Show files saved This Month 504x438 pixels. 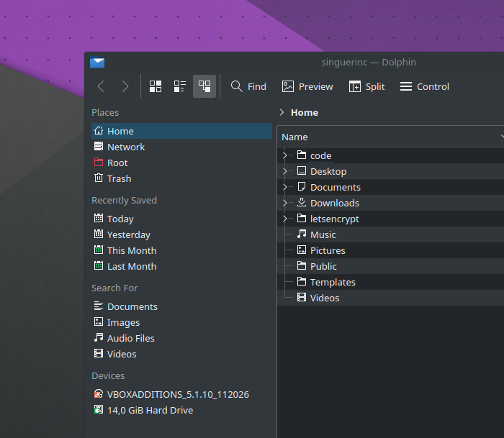(181, 250)
